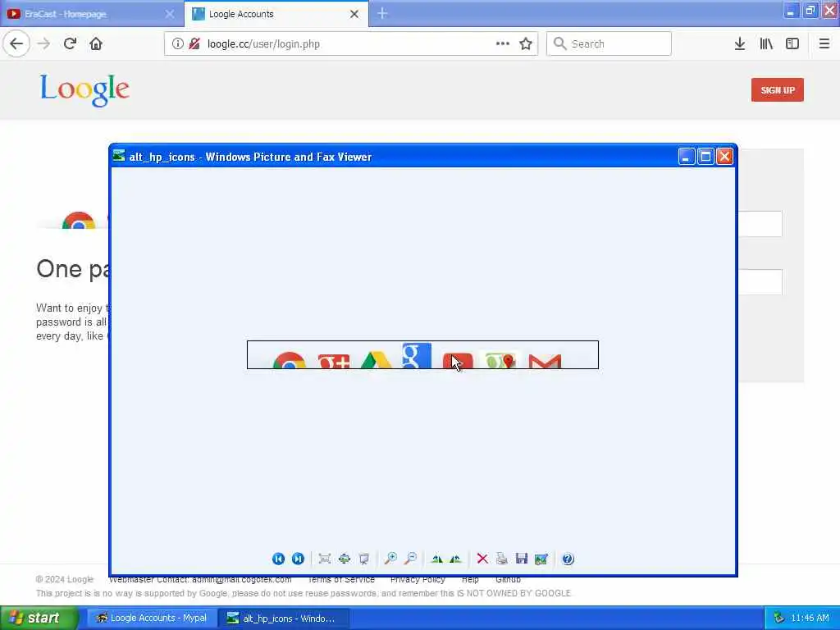
Task: Switch to Loogle Accounts - Mypal taskbar button
Action: point(152,618)
